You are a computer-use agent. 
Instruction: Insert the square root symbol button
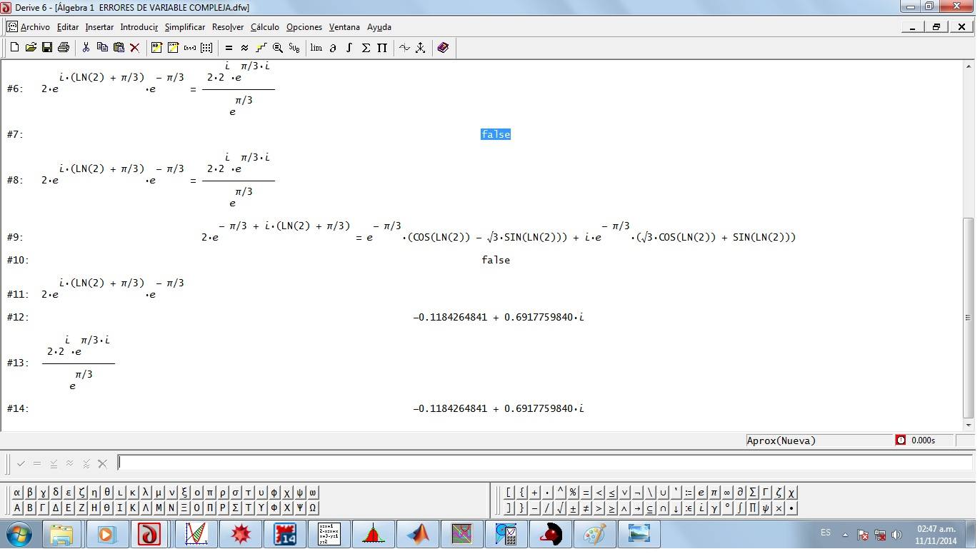coord(561,509)
